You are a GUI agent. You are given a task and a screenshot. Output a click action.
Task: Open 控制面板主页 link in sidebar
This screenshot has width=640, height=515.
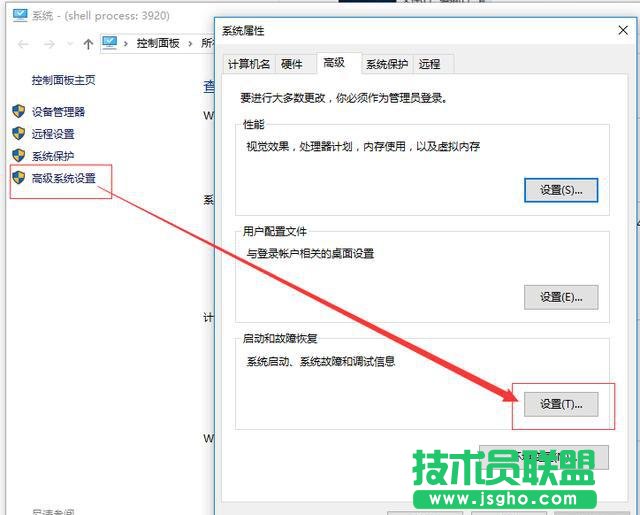point(63,80)
